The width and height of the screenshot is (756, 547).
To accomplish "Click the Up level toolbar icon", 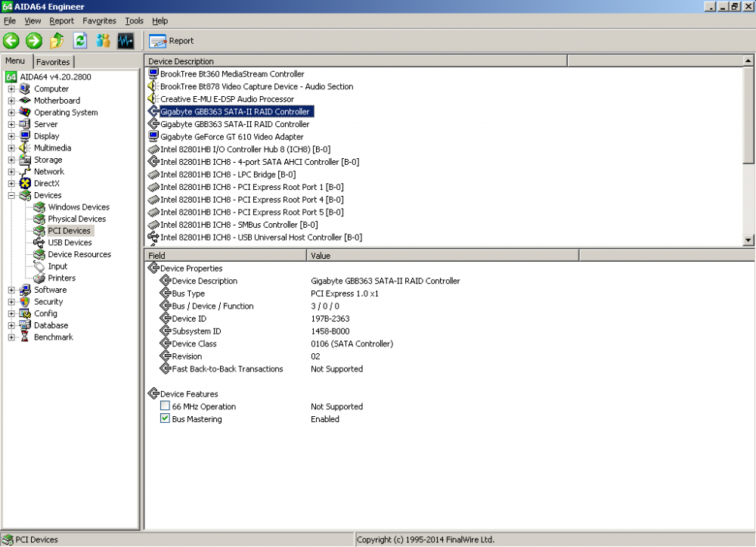I will coord(57,41).
